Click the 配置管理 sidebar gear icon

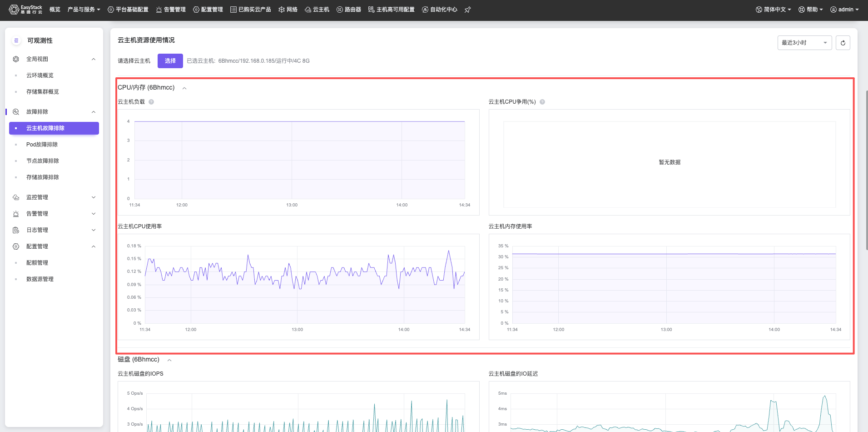tap(16, 246)
